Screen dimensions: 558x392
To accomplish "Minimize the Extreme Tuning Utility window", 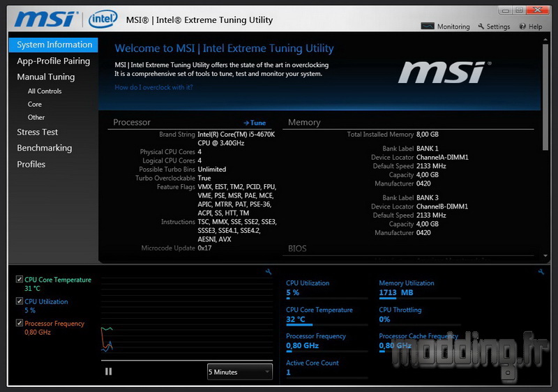I will [x=505, y=10].
